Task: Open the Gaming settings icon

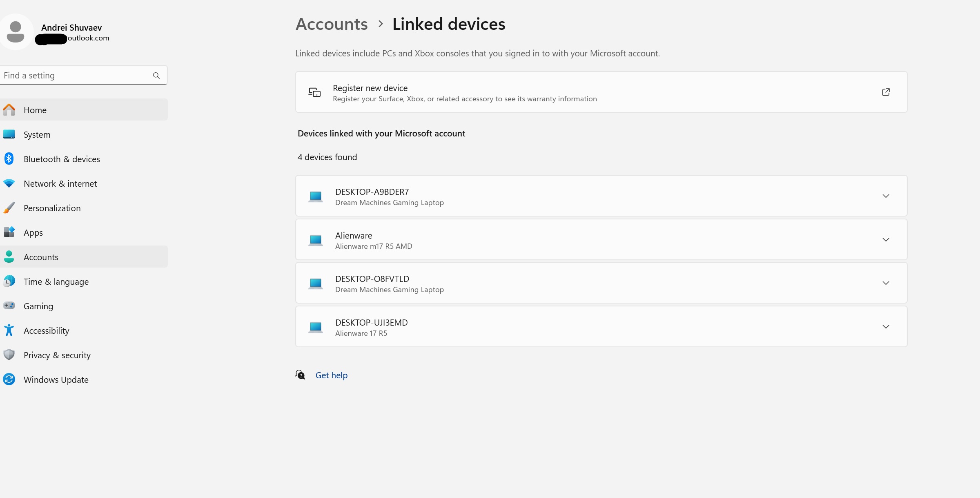Action: coord(9,306)
